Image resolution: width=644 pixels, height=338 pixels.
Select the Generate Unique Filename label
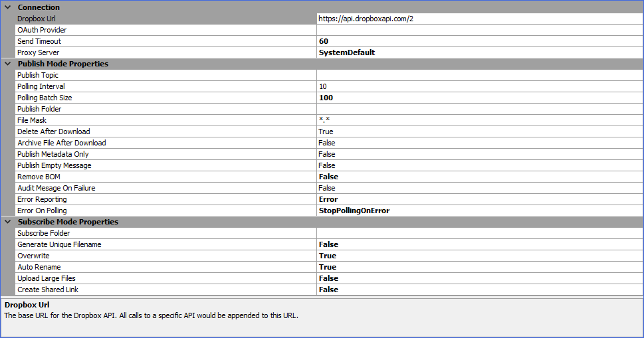tap(59, 244)
